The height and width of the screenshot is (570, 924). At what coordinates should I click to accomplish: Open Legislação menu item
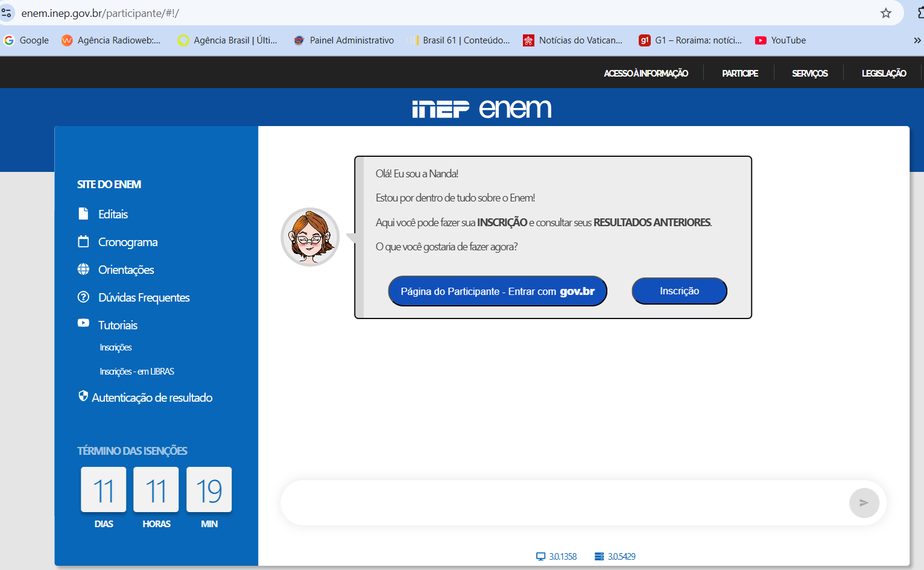[x=884, y=73]
